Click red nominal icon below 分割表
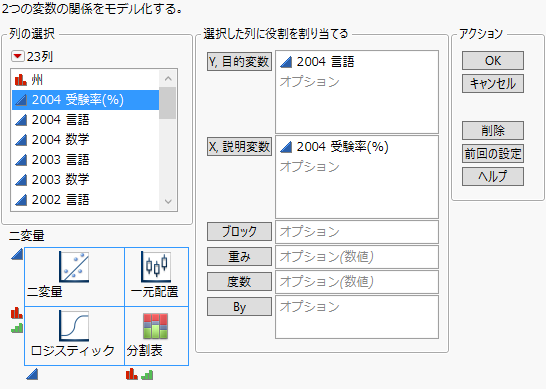 tap(132, 374)
